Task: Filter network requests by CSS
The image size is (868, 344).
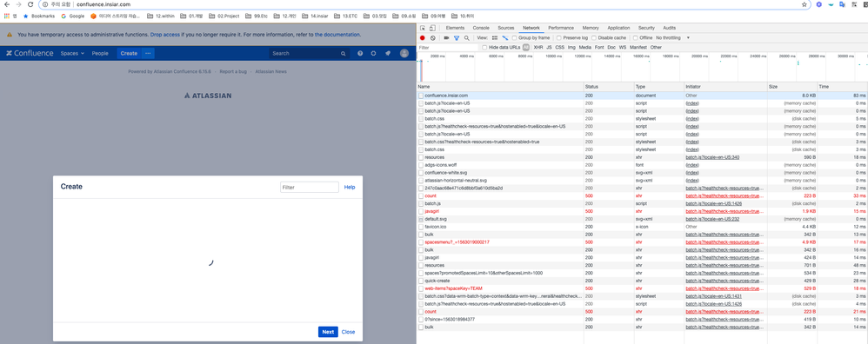Action: tap(559, 48)
